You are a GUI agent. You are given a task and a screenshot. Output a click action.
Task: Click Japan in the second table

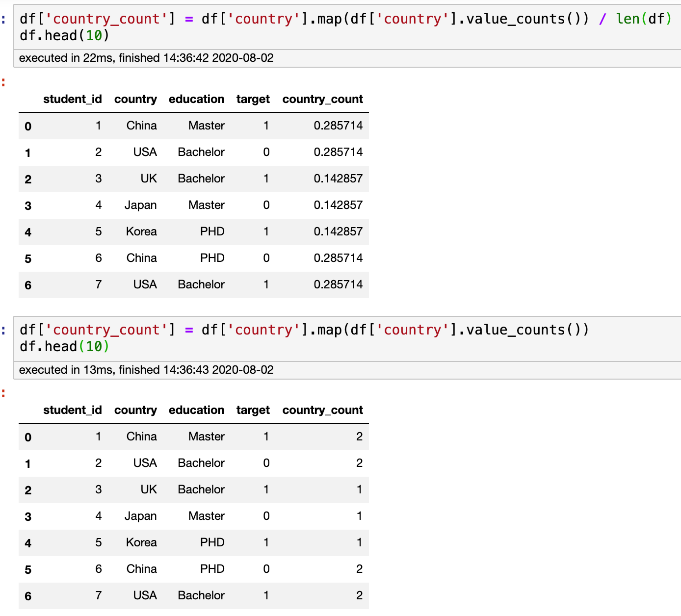[x=140, y=516]
